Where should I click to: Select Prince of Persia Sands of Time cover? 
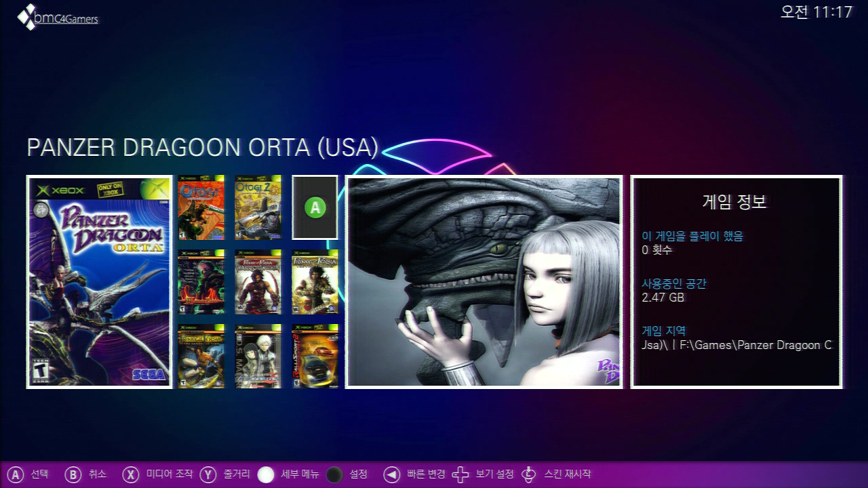pos(201,357)
